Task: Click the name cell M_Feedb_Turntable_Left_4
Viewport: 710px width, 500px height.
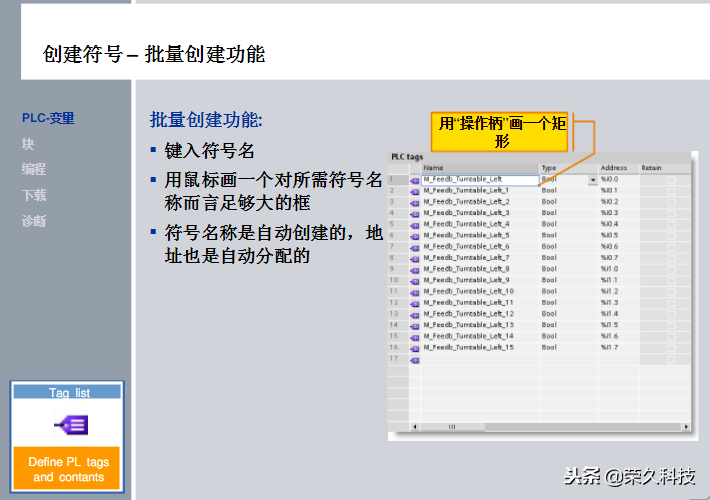Action: pyautogui.click(x=480, y=224)
